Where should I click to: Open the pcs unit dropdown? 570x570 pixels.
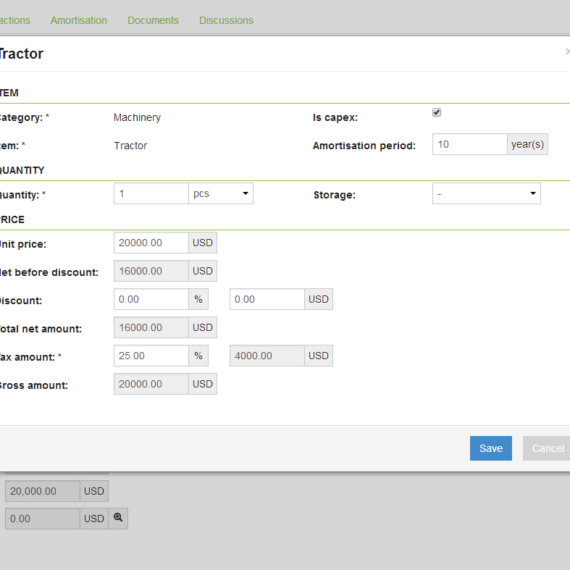[221, 193]
